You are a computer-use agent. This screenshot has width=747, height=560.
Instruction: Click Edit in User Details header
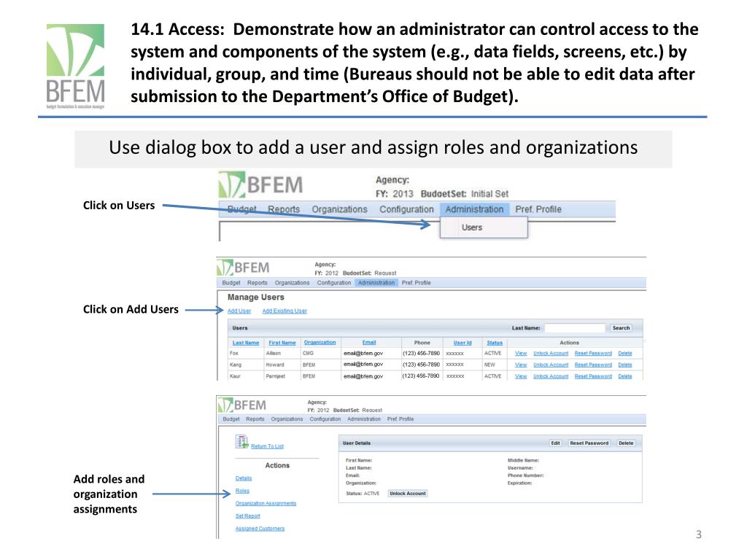(555, 443)
